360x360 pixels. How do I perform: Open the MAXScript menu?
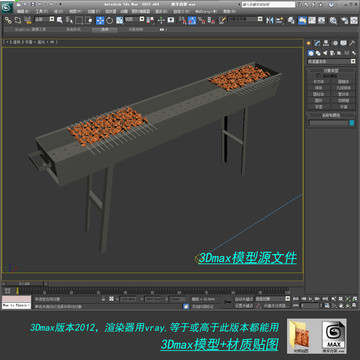coord(206,11)
